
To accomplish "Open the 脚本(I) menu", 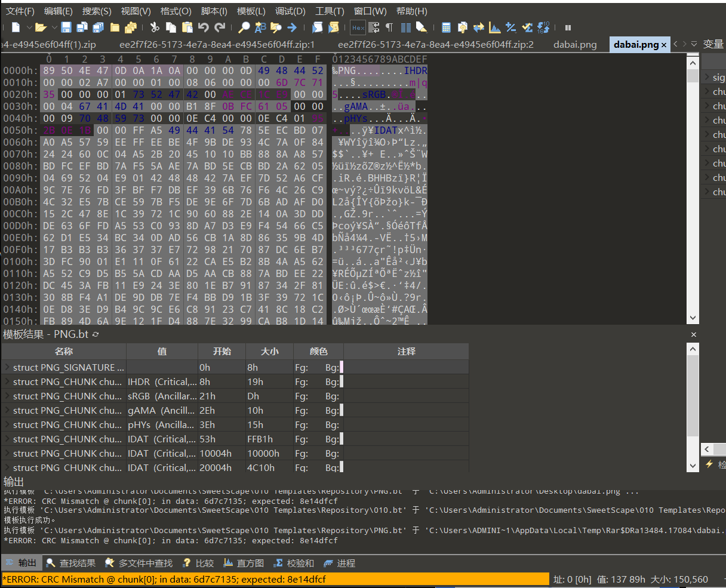I will pyautogui.click(x=214, y=11).
